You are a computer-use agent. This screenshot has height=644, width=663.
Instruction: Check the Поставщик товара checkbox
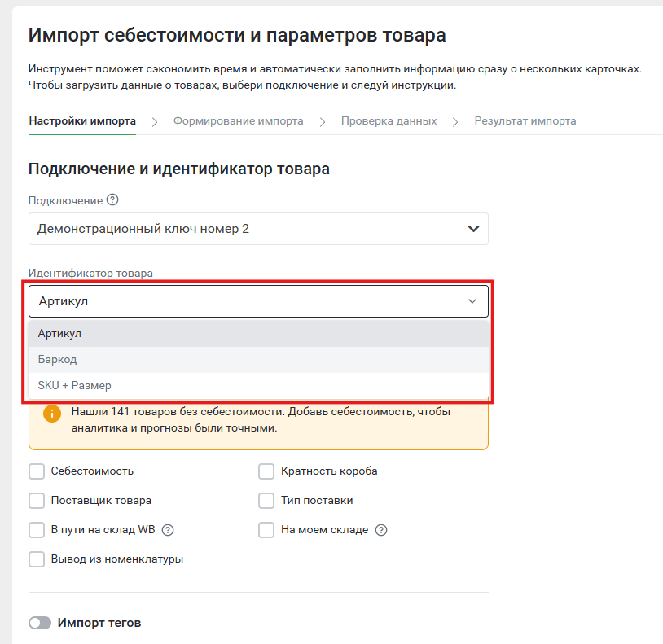(37, 501)
